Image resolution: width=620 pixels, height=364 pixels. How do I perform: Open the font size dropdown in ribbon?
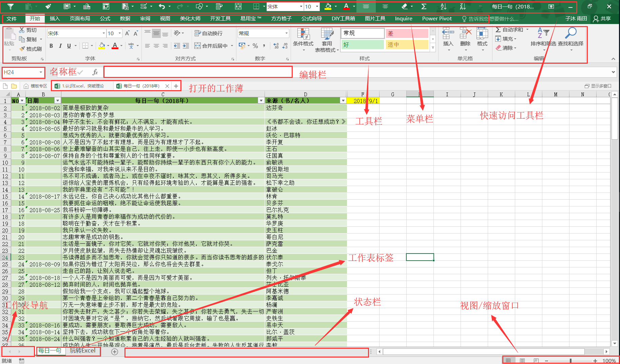[x=120, y=33]
